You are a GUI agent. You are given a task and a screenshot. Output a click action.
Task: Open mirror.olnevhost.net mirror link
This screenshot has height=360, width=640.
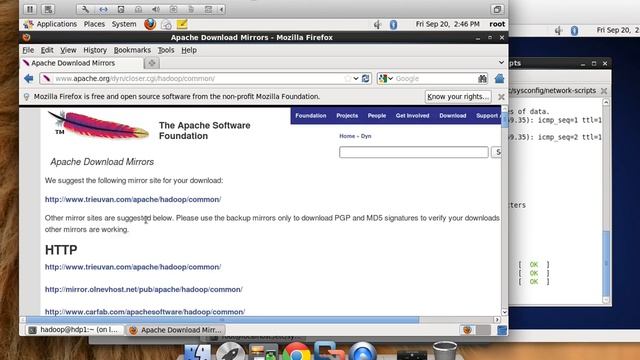tap(144, 289)
